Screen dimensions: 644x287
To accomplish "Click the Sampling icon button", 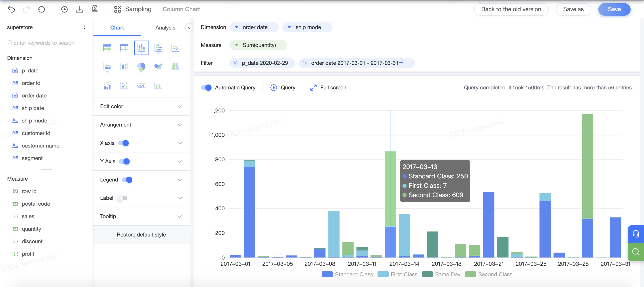I will 117,9.
